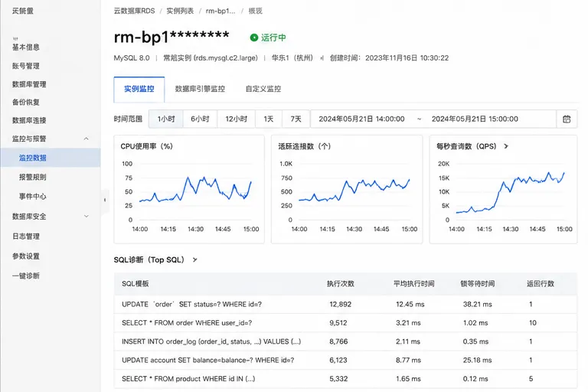Select the UPDATE account SET balance SQL row

click(x=345, y=360)
